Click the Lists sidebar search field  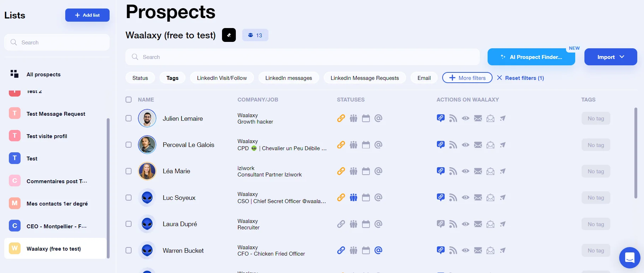point(57,42)
